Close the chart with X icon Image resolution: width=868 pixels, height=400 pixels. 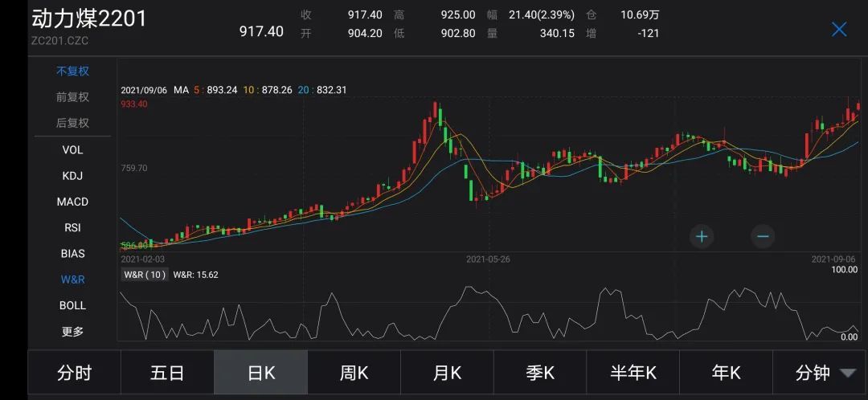point(839,30)
